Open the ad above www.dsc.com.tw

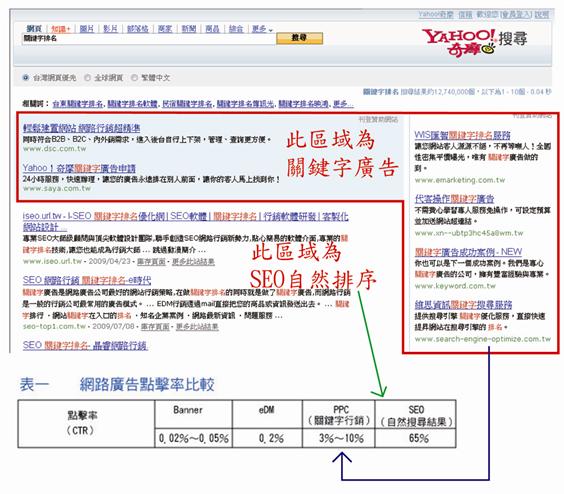82,128
